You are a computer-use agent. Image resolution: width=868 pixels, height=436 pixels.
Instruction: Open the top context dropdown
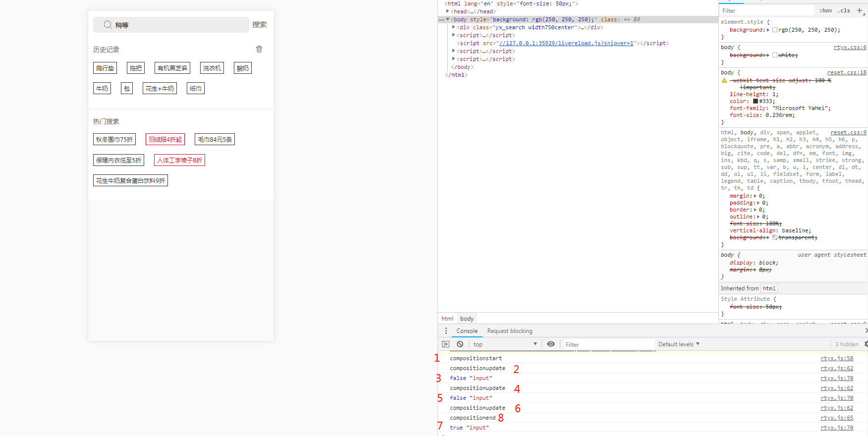pyautogui.click(x=505, y=344)
